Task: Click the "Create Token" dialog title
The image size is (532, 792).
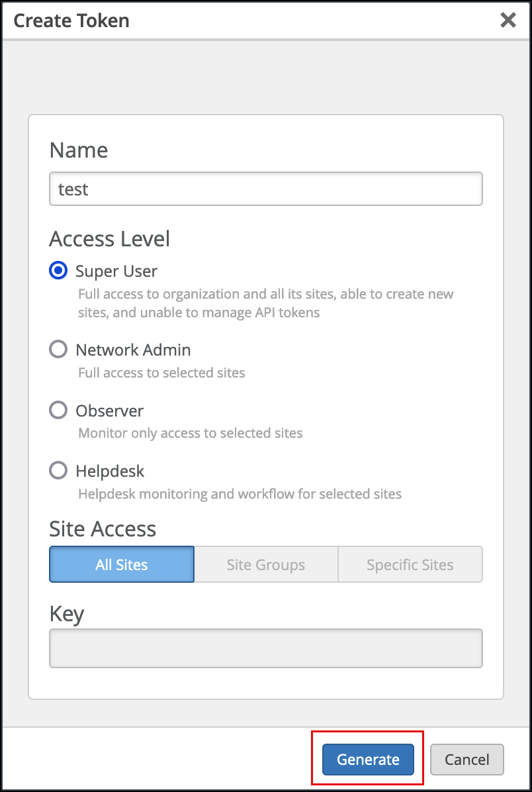Action: (x=71, y=21)
